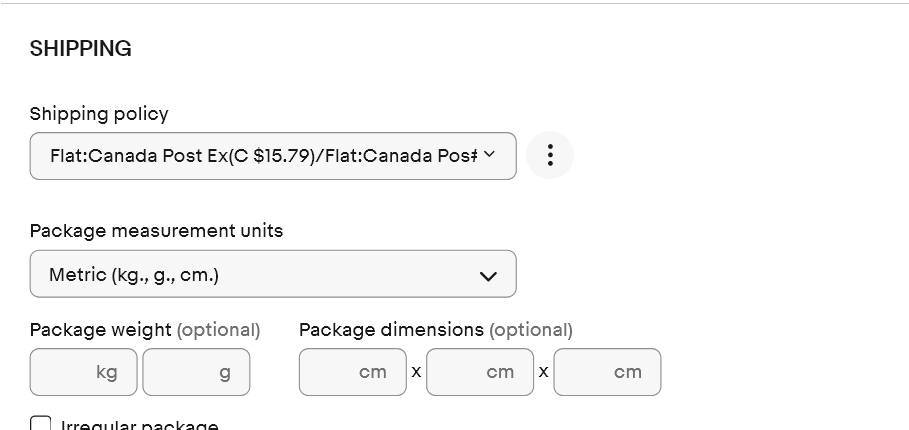Click the first x separator between dimension fields

coord(416,372)
